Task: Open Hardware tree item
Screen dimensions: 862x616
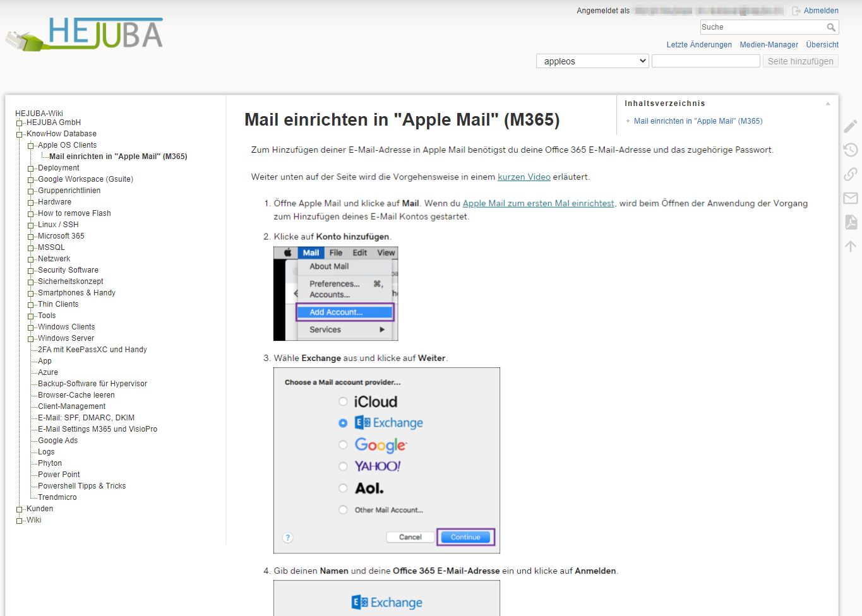Action: coord(54,202)
